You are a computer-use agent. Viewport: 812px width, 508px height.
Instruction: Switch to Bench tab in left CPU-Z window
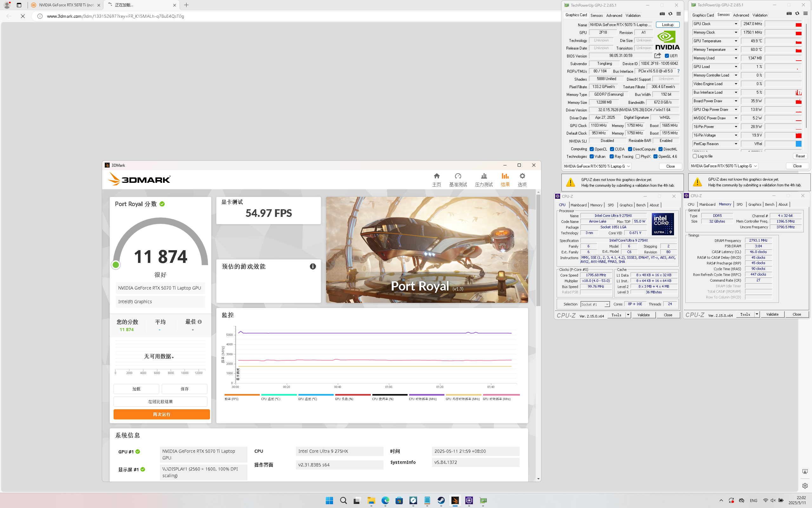coord(640,205)
